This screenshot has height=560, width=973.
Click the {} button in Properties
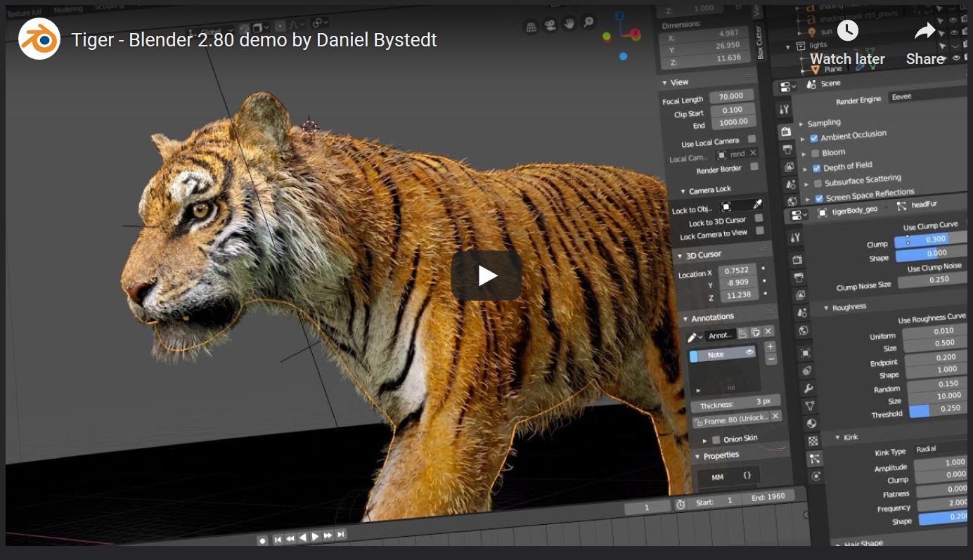tap(747, 475)
